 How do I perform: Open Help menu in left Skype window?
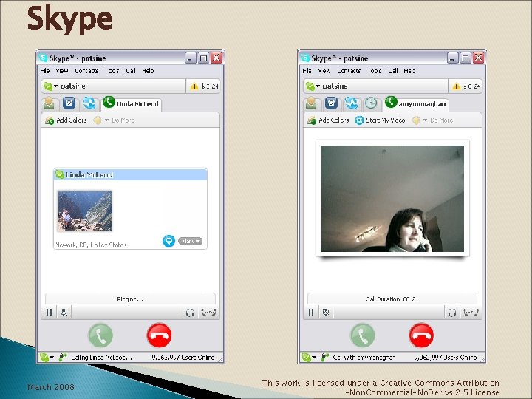pyautogui.click(x=148, y=71)
